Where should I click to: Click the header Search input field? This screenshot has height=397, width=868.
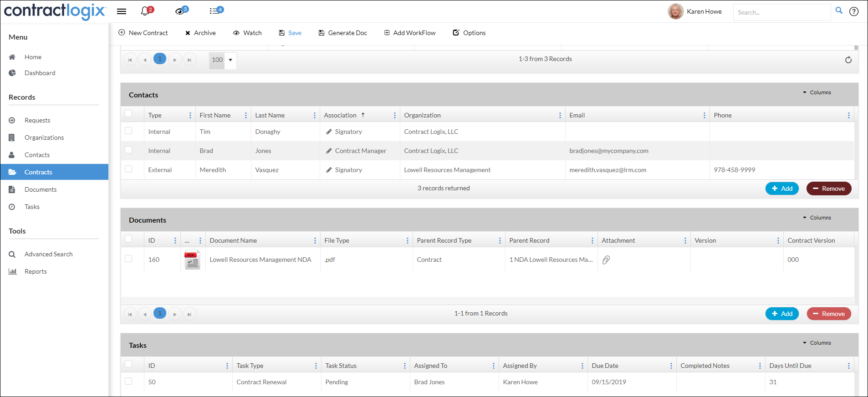781,12
